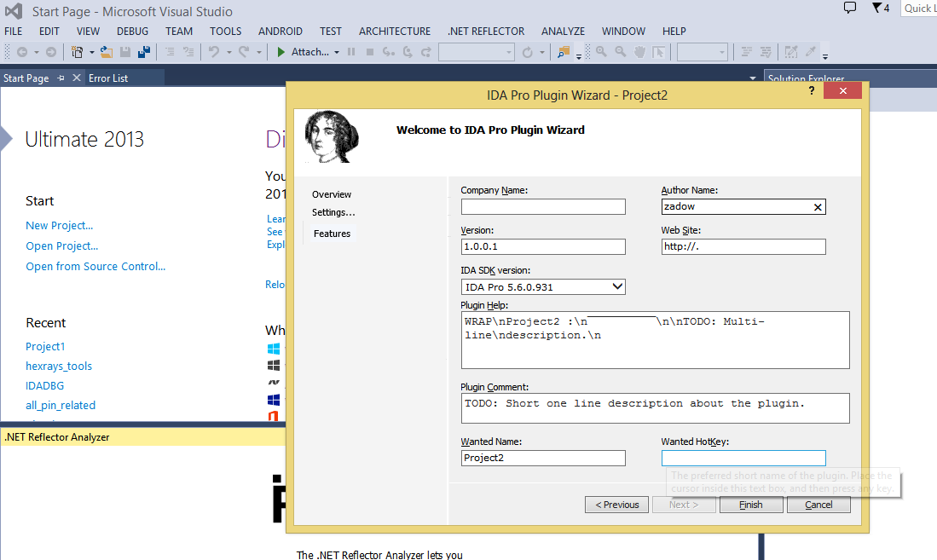Image resolution: width=937 pixels, height=560 pixels.
Task: Click the Stop Debugging square icon
Action: click(x=370, y=52)
